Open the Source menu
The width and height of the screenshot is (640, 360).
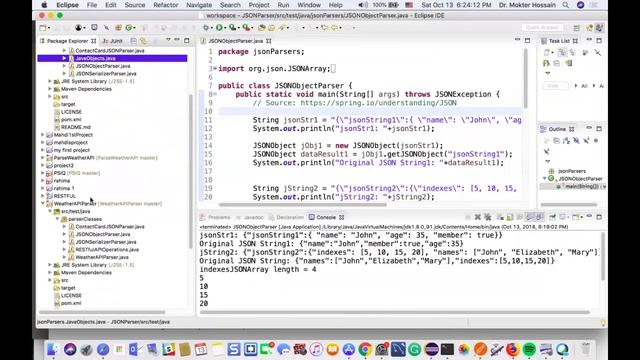135,5
